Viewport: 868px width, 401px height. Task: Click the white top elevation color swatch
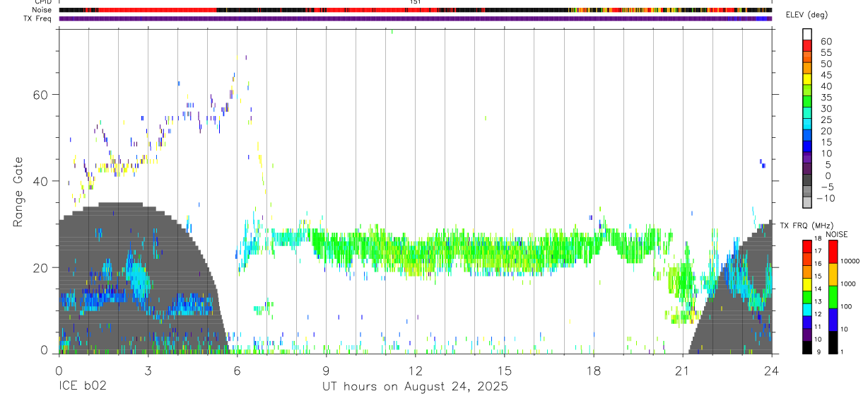point(807,34)
